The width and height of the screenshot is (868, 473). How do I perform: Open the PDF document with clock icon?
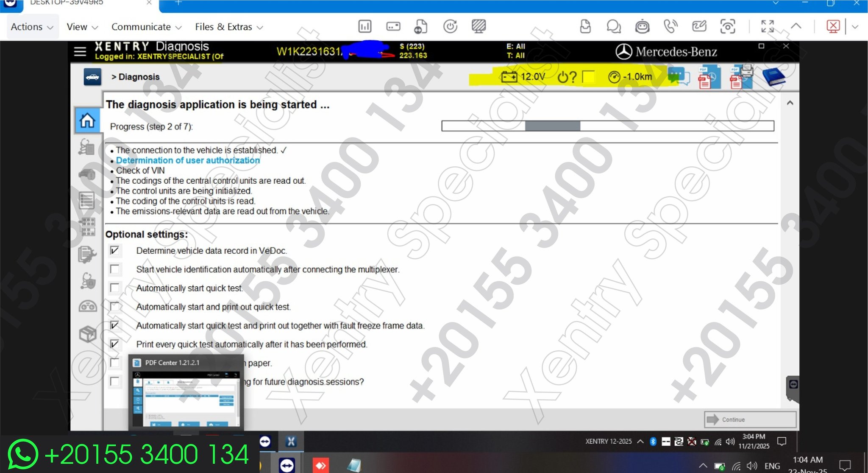(709, 77)
